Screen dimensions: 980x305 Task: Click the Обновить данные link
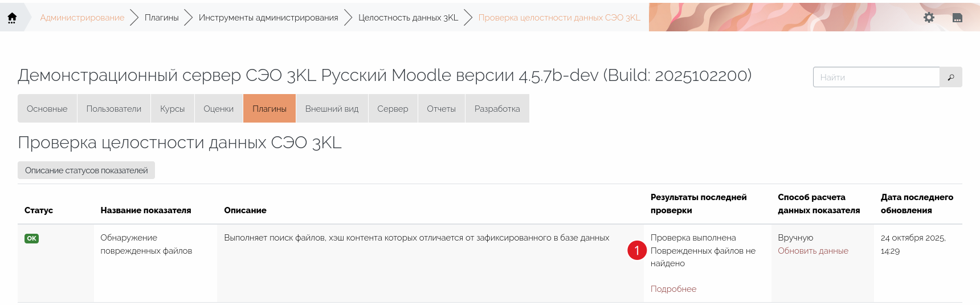(x=812, y=251)
